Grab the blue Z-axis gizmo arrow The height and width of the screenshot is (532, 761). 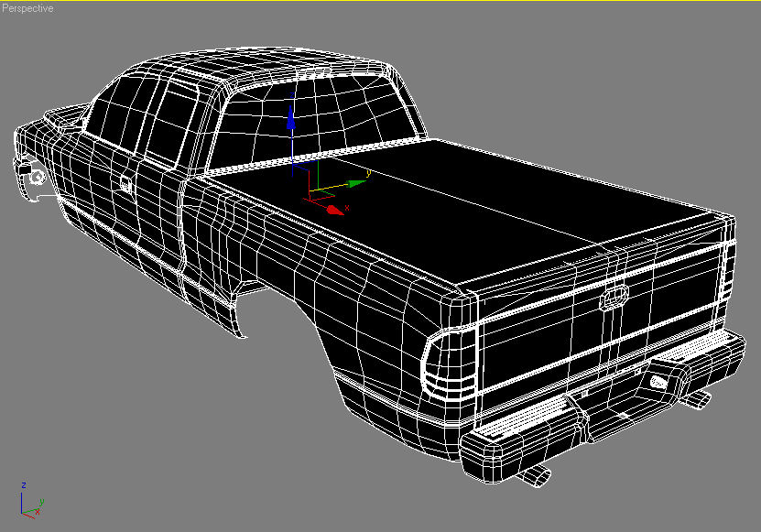(x=290, y=119)
